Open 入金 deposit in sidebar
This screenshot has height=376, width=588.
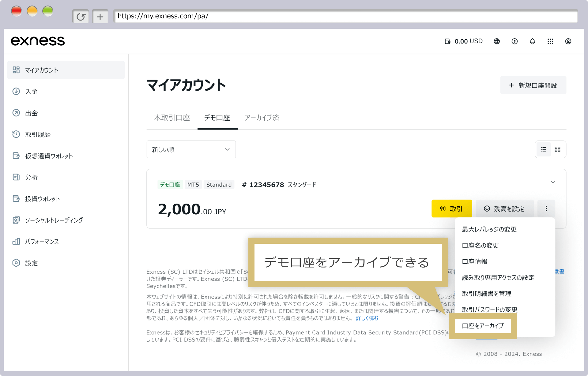point(66,91)
